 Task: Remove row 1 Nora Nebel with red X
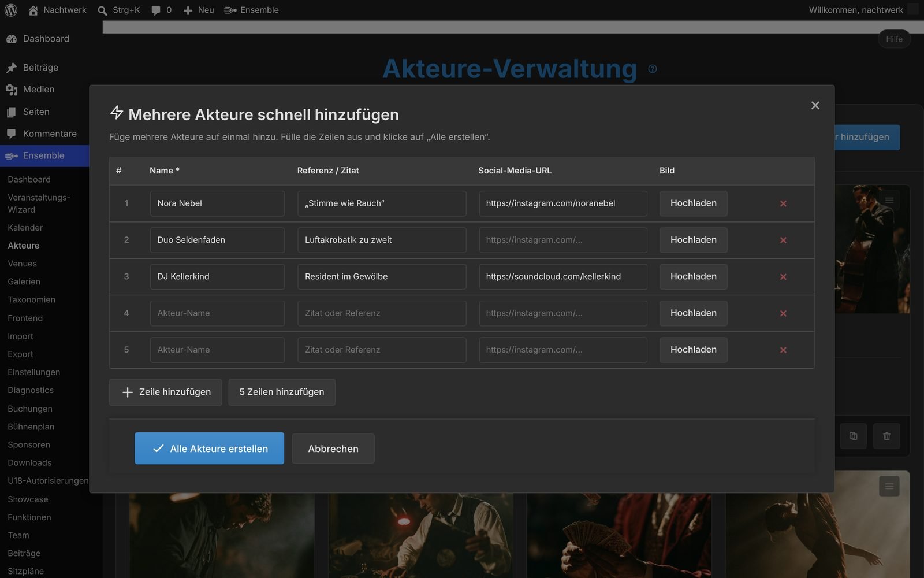(783, 203)
